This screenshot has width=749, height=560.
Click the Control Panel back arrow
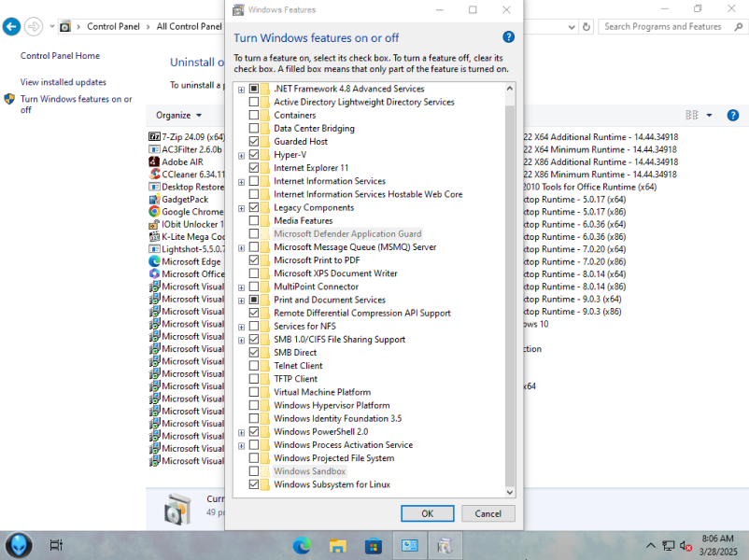(x=11, y=27)
